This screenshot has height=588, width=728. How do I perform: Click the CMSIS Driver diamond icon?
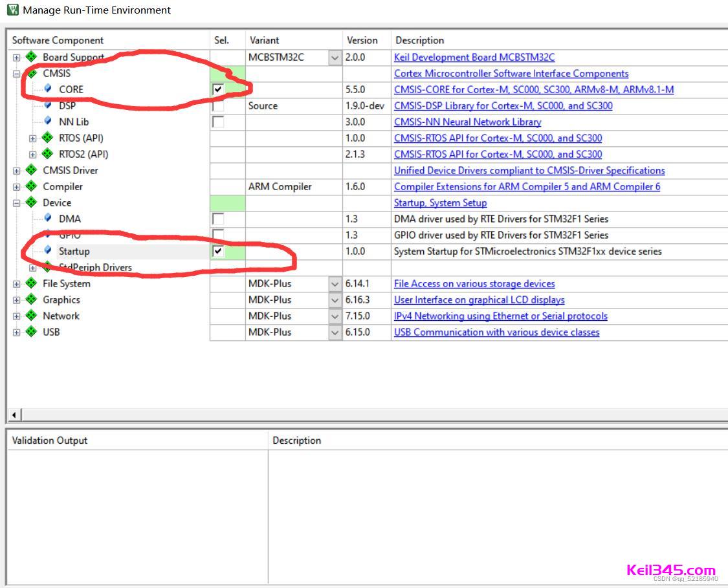31,170
